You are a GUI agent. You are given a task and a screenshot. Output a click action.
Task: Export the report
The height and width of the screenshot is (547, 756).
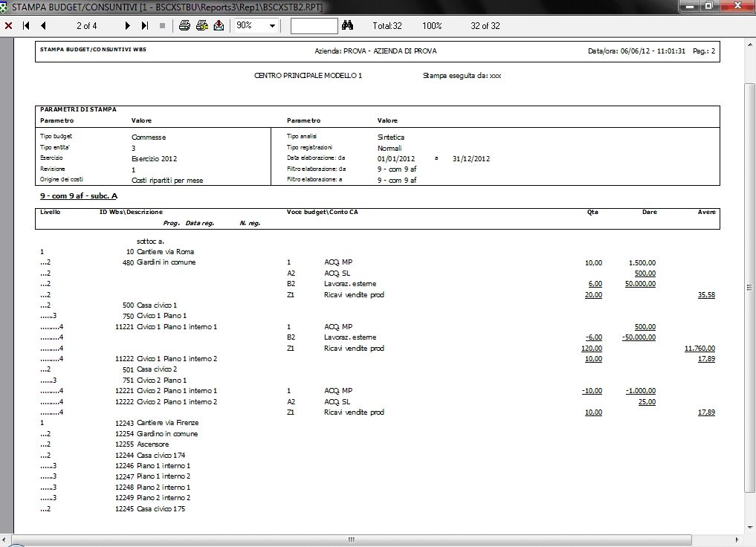click(x=219, y=26)
